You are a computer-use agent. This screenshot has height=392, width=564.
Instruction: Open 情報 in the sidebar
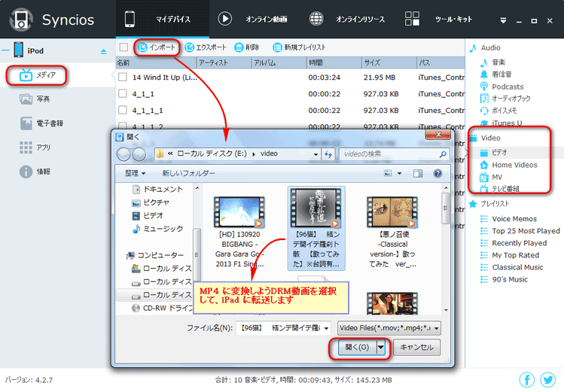pos(35,172)
